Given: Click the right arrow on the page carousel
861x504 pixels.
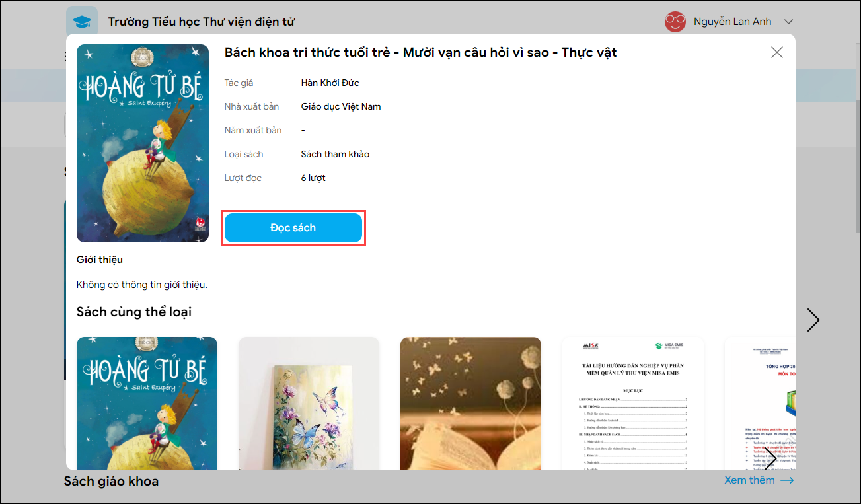Looking at the screenshot, I should pos(813,320).
